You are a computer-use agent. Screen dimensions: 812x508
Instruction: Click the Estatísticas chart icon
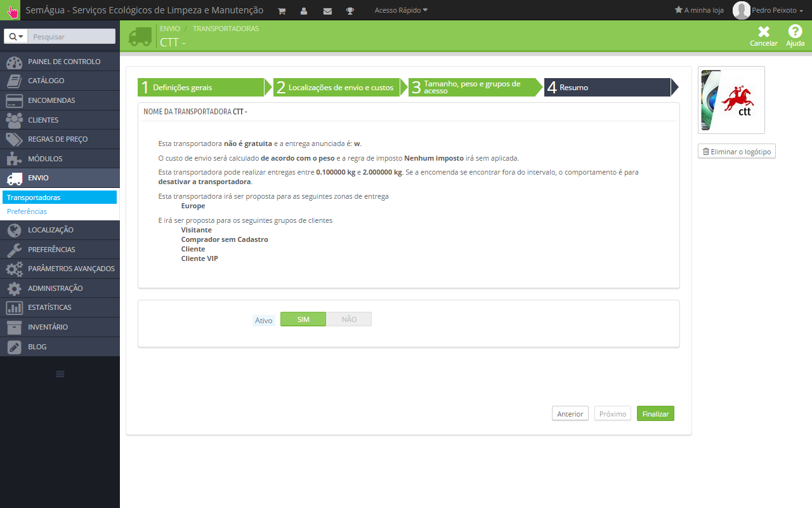click(14, 307)
